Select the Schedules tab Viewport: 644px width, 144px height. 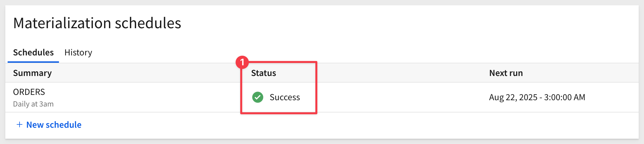(33, 52)
